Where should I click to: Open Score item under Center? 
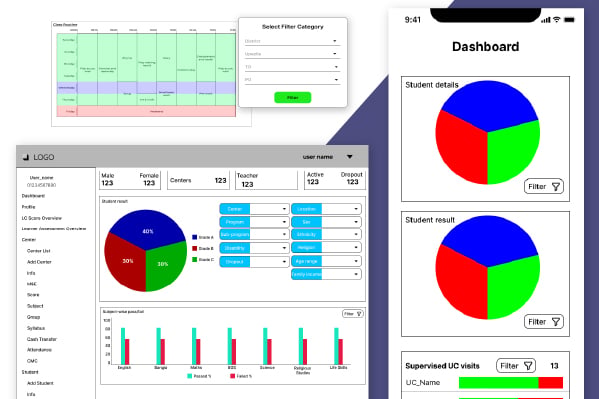click(33, 295)
